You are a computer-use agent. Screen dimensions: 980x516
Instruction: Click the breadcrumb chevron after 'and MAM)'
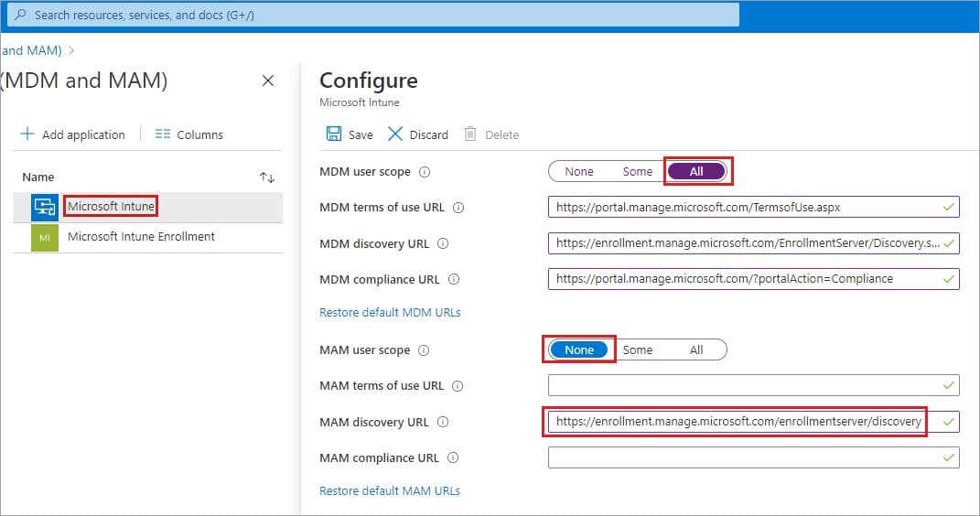pyautogui.click(x=71, y=50)
